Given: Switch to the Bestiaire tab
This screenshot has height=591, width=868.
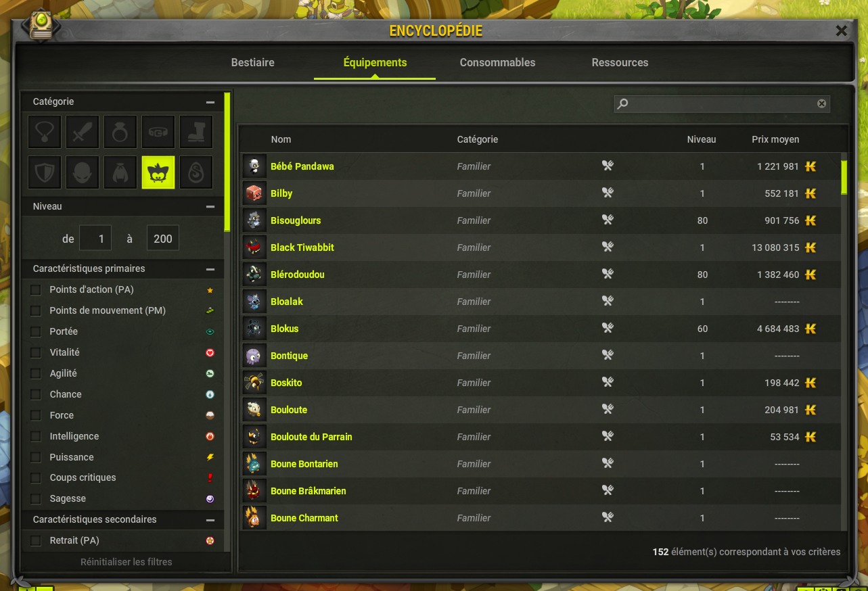Looking at the screenshot, I should (253, 62).
